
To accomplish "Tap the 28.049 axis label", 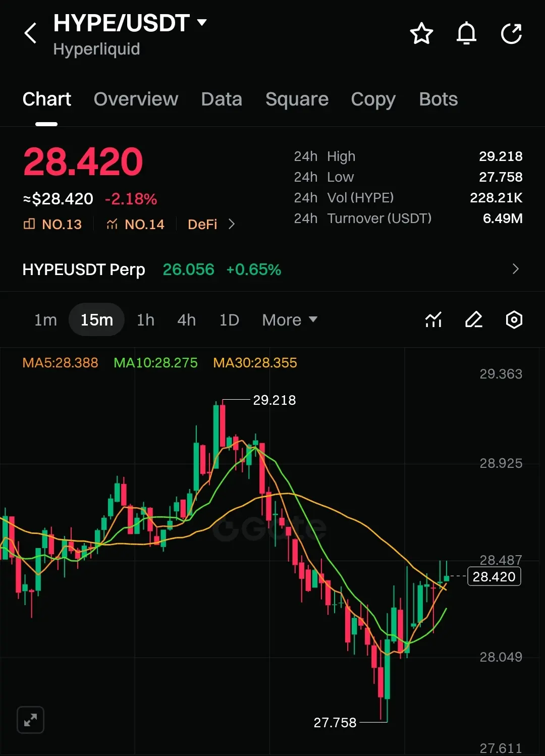I will 501,657.
